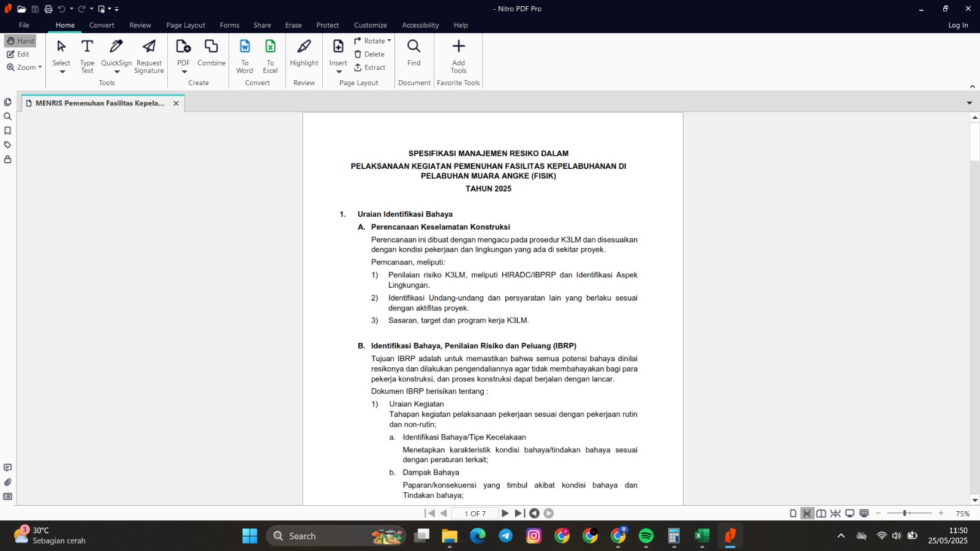This screenshot has height=551, width=980.
Task: Expand the Zoom dropdown
Action: click(x=40, y=67)
